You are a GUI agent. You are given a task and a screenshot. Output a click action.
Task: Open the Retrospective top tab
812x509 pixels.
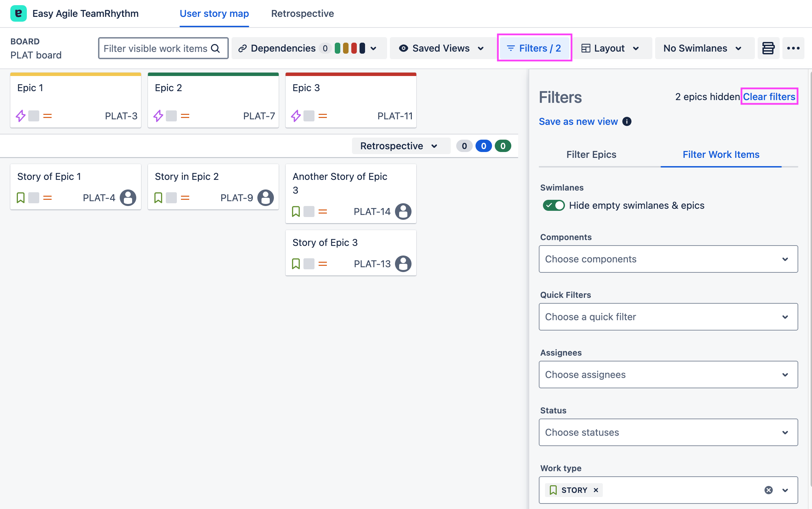click(302, 13)
